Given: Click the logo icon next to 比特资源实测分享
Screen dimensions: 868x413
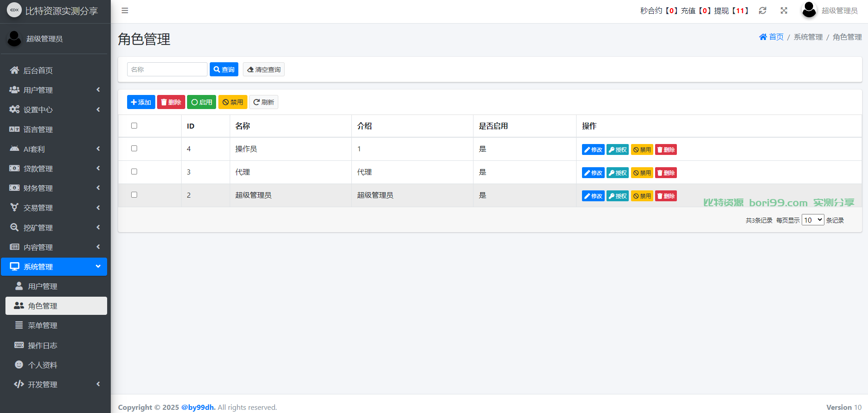Looking at the screenshot, I should (14, 10).
